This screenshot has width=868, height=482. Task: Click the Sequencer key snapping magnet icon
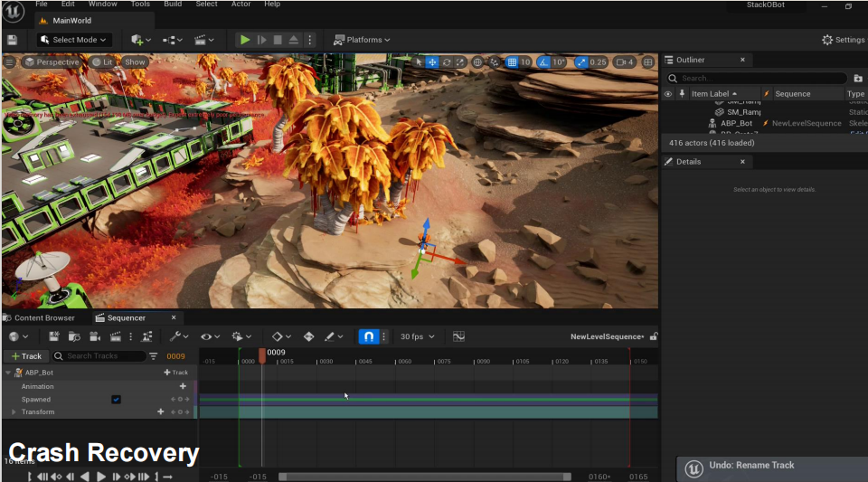click(x=368, y=336)
